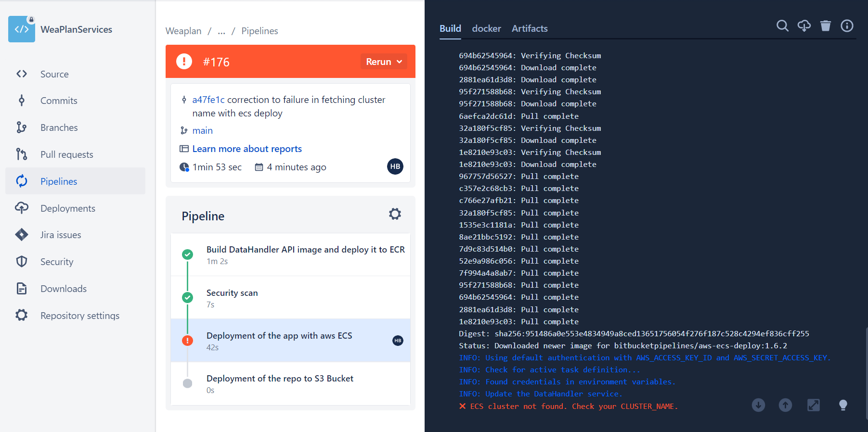Open the info circle icon

847,26
